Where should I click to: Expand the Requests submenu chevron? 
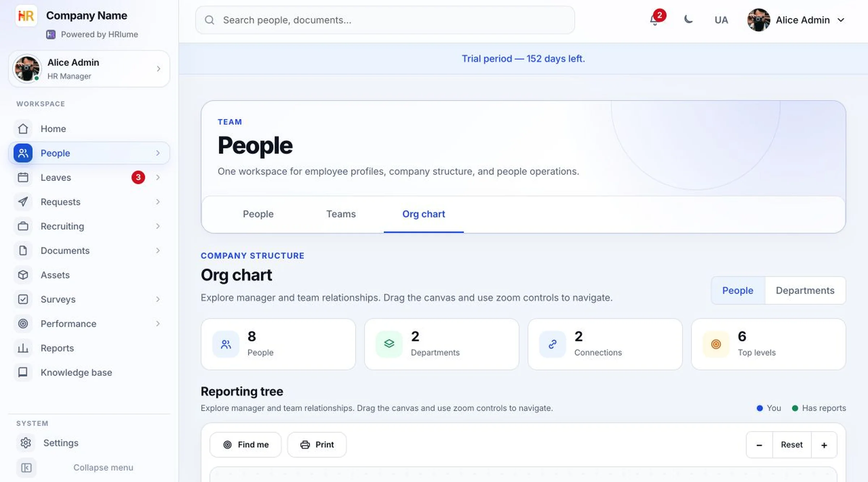158,202
